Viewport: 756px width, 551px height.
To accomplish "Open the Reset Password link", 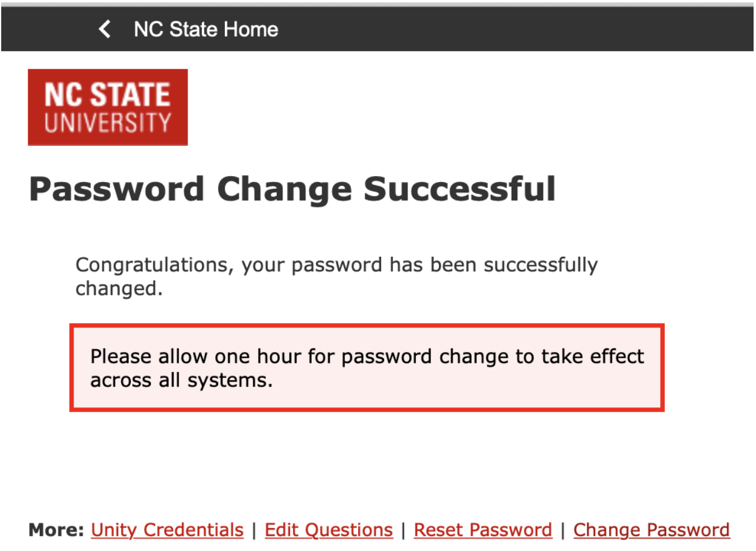I will (482, 530).
